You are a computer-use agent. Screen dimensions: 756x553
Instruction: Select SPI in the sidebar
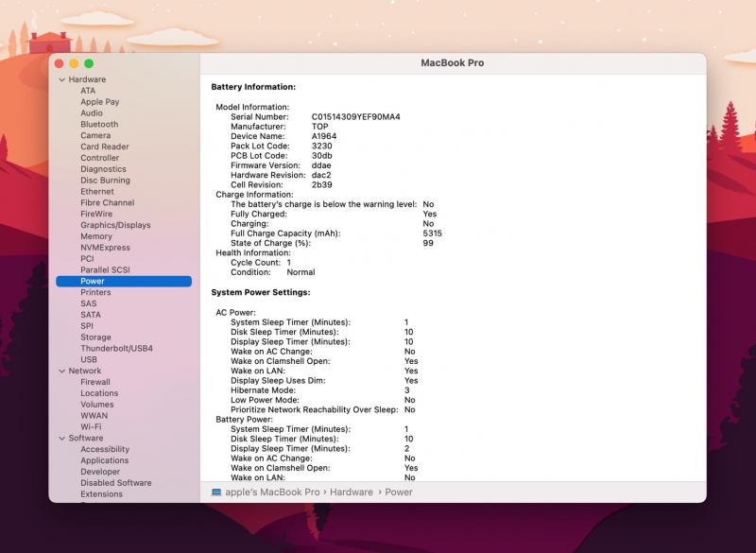pos(87,326)
